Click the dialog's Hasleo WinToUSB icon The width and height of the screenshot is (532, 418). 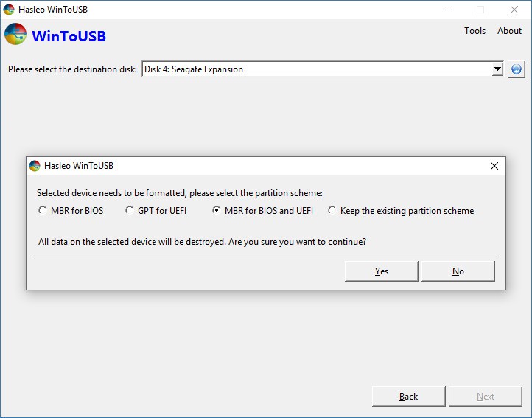click(x=35, y=166)
